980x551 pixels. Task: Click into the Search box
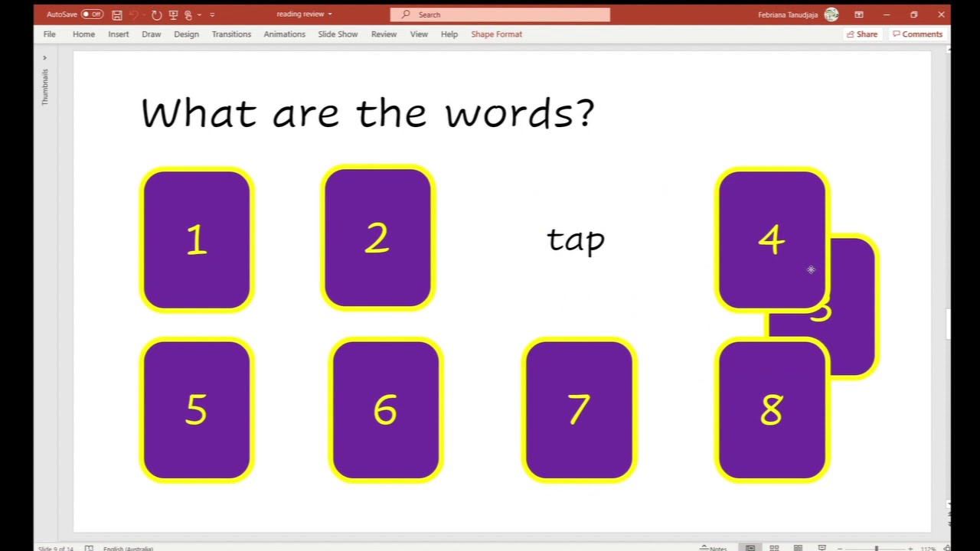click(500, 15)
